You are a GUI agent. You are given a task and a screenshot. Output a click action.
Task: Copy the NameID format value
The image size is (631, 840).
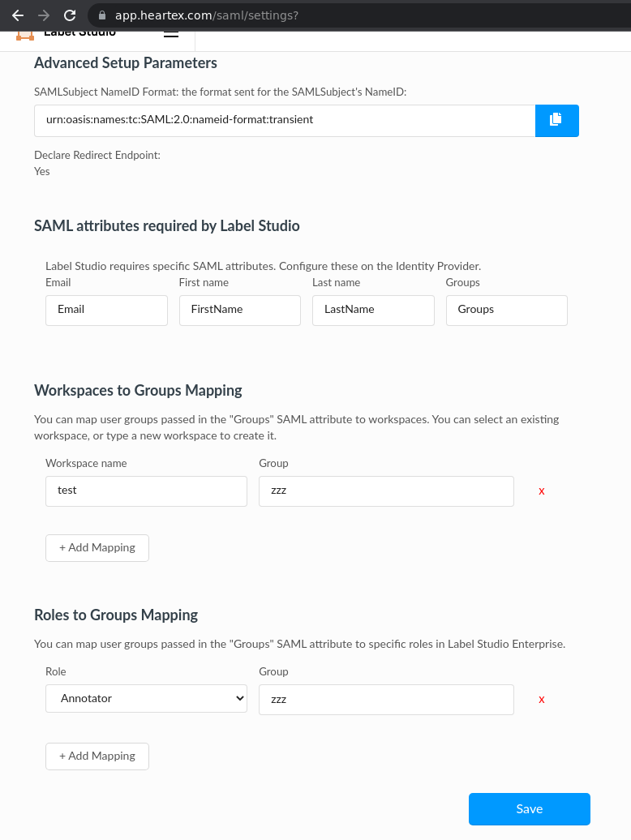(556, 120)
